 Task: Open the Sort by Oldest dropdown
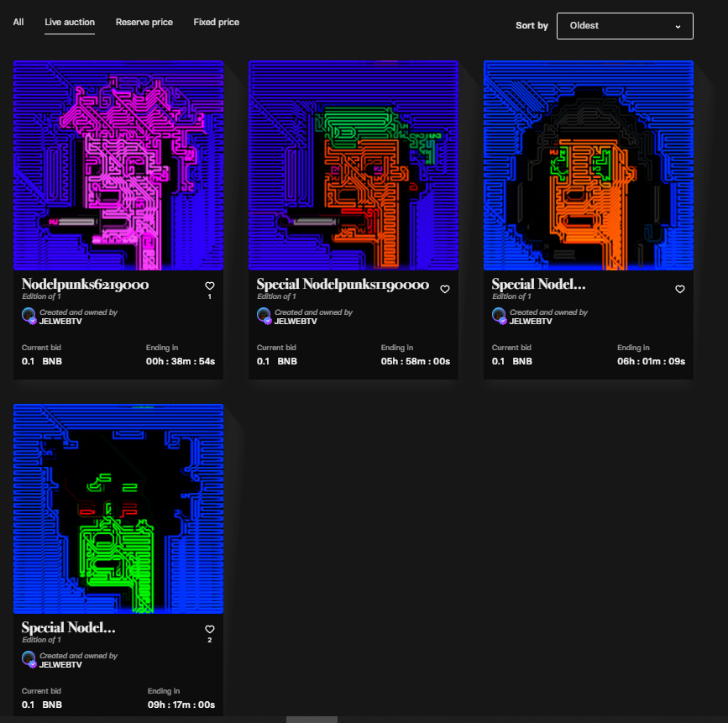pyautogui.click(x=625, y=26)
